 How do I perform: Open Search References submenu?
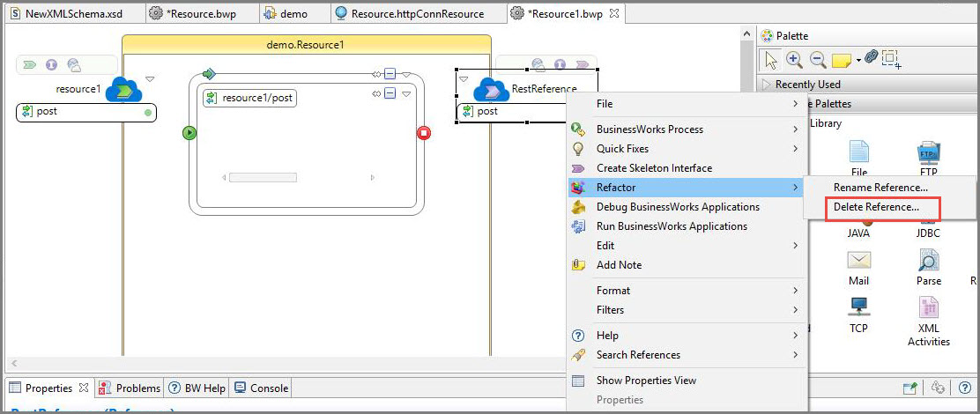687,355
